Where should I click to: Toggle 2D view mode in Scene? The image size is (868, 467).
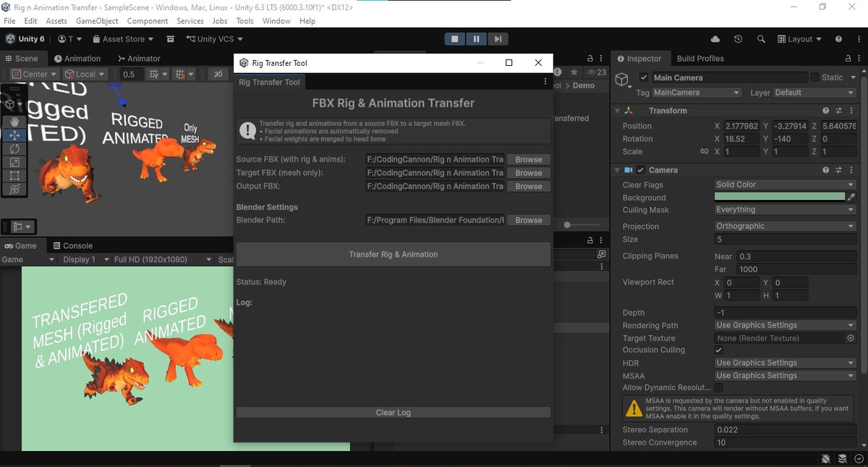tap(218, 74)
